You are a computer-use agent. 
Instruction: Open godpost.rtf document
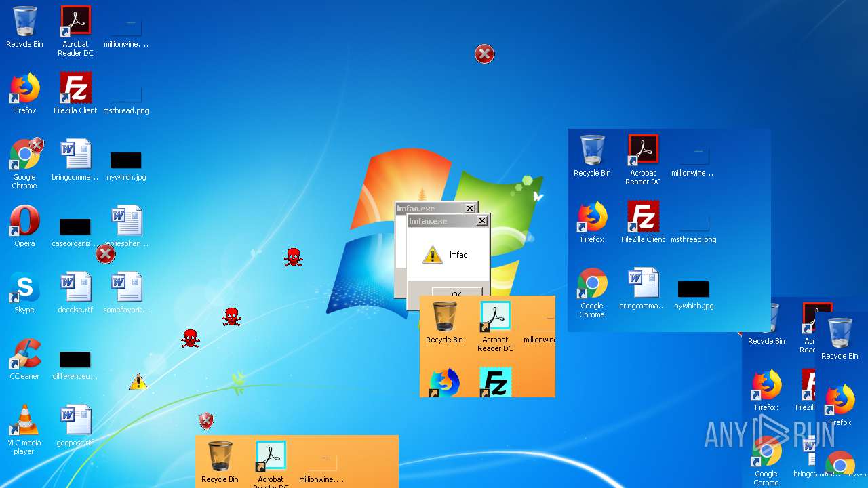(x=75, y=426)
